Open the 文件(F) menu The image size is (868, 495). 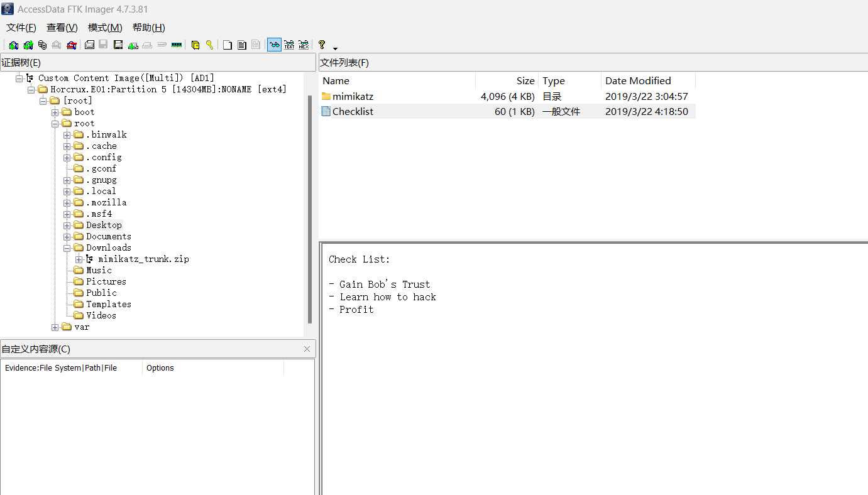(x=21, y=27)
